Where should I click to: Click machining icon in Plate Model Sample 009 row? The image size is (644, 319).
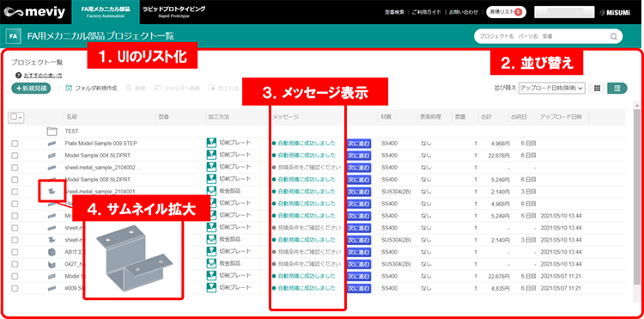click(x=210, y=143)
